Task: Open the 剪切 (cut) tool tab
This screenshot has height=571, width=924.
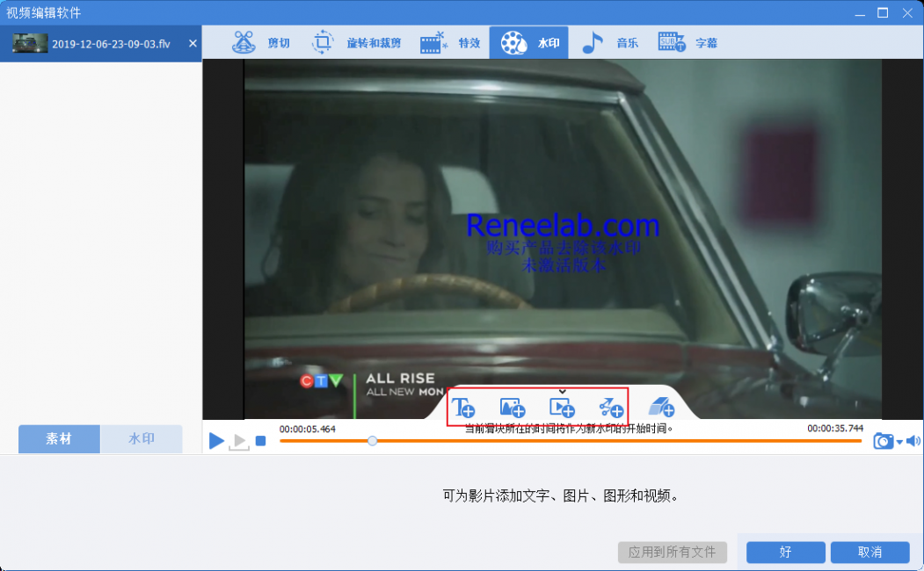Action: tap(261, 42)
